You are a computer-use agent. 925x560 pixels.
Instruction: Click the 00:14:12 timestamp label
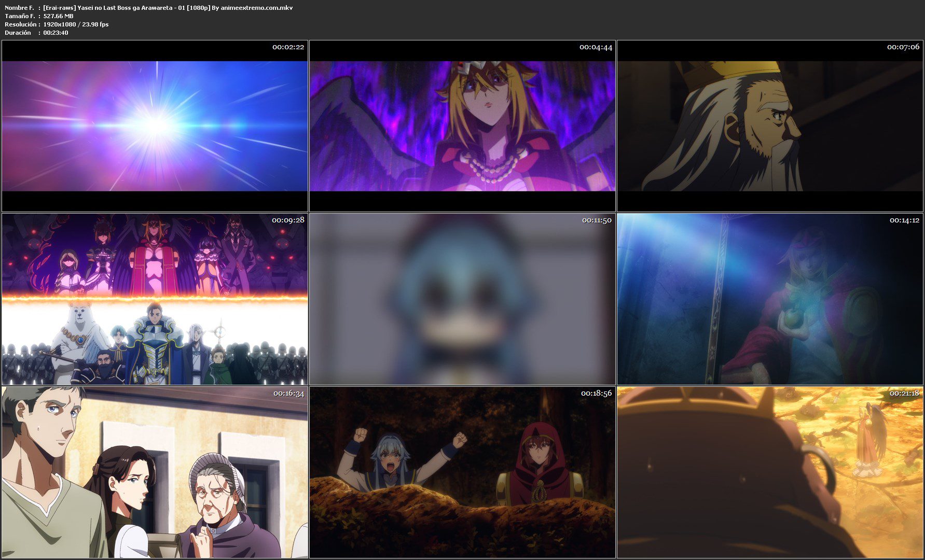tap(904, 220)
